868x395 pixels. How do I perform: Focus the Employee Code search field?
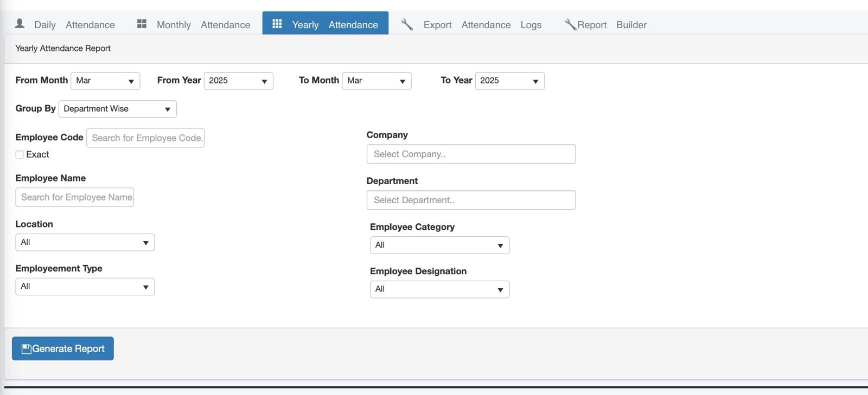[145, 138]
